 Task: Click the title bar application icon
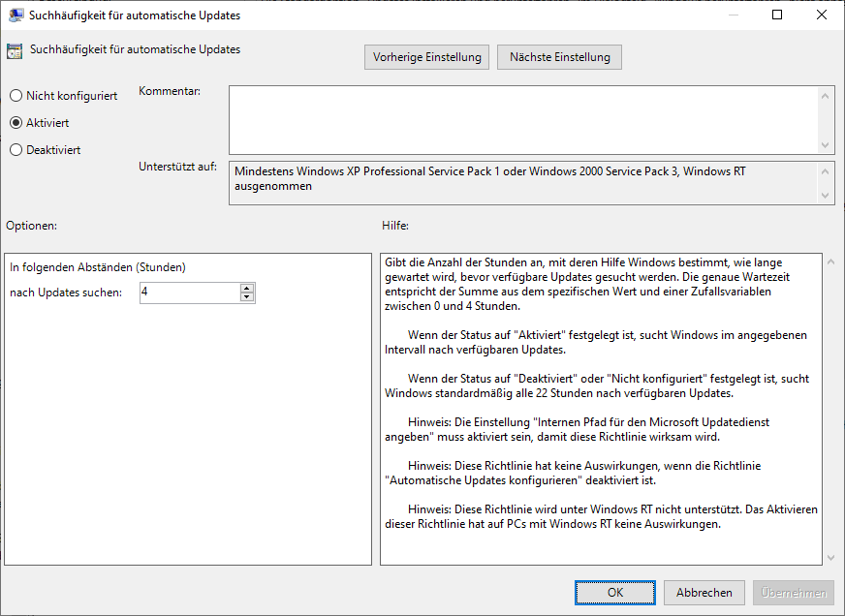tap(16, 15)
